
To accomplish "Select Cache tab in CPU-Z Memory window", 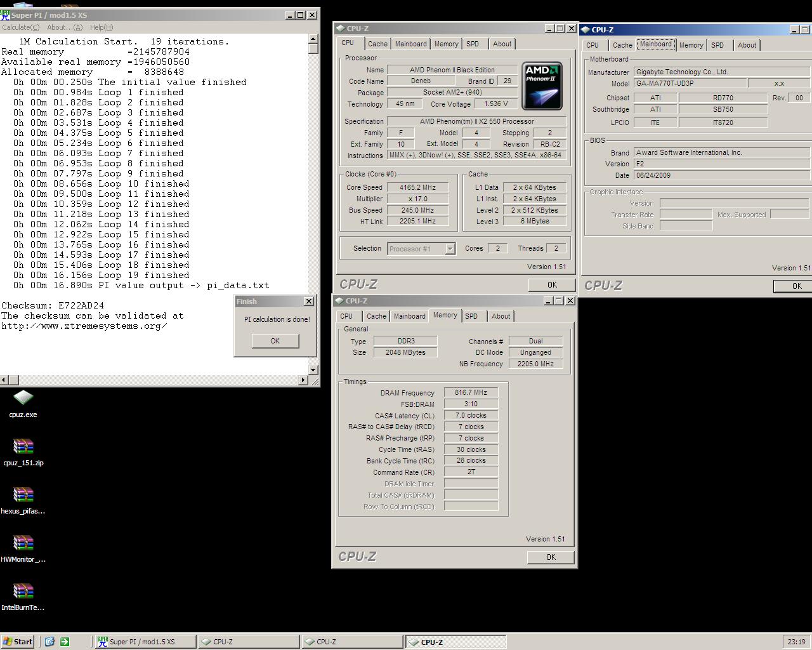I will [376, 316].
